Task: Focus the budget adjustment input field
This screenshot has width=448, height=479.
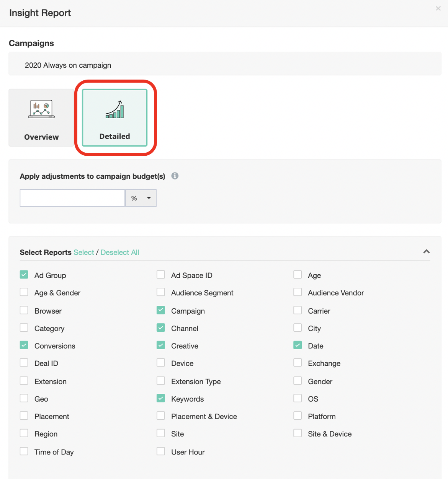Action: (72, 198)
